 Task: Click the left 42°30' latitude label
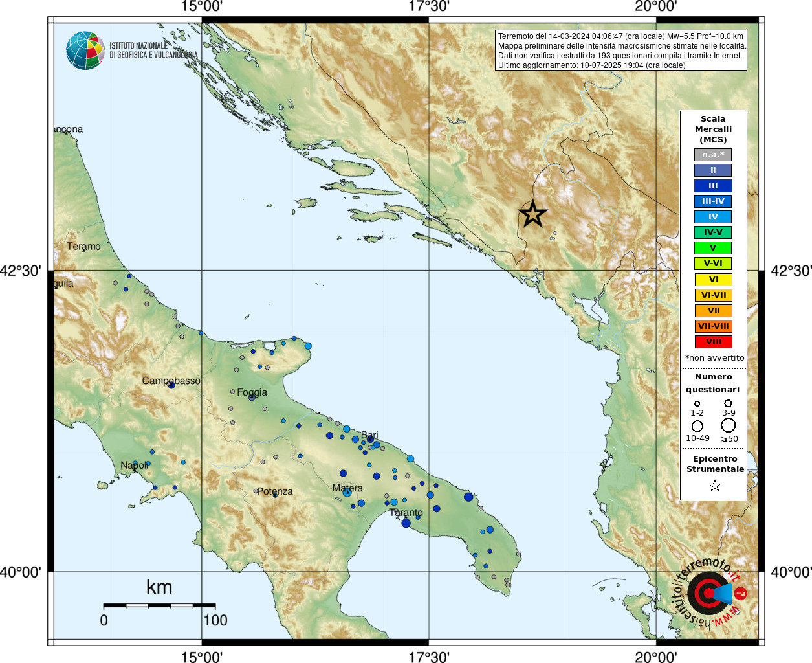click(20, 271)
